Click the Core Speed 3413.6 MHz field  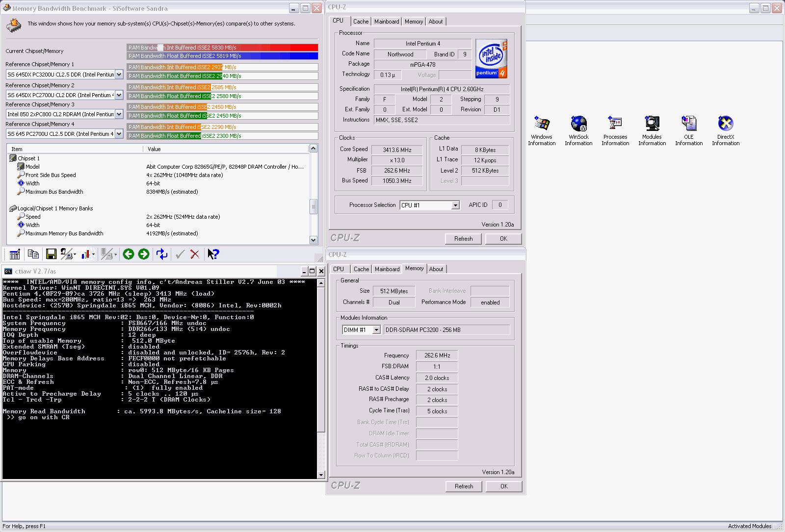click(x=397, y=150)
